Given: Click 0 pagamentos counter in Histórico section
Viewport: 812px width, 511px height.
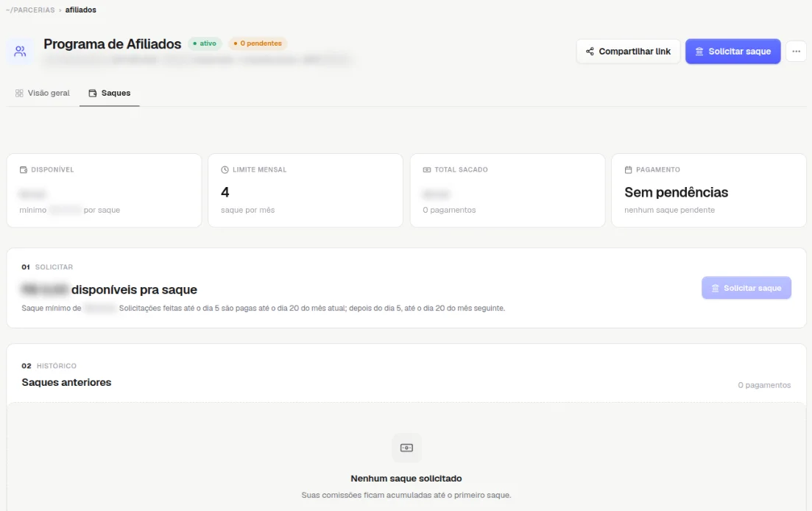Looking at the screenshot, I should [764, 385].
